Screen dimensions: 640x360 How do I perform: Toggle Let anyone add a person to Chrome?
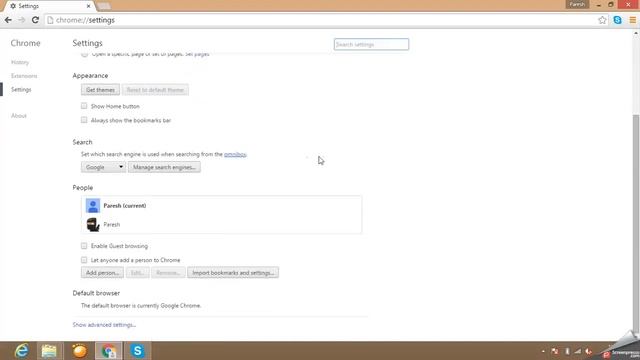[x=84, y=260]
